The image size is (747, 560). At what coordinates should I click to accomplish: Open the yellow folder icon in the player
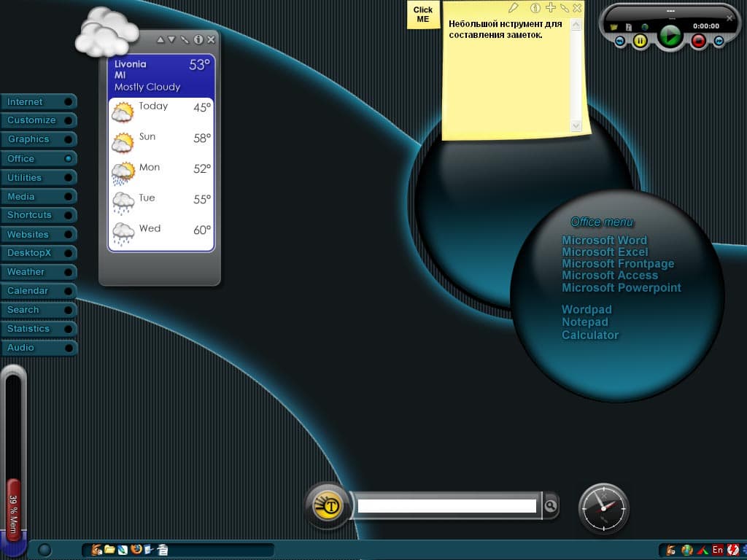click(x=614, y=27)
